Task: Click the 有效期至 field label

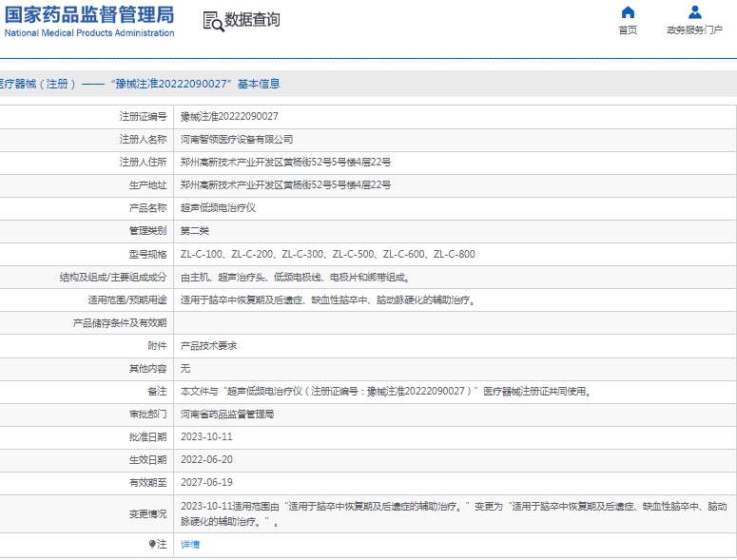Action: pos(147,482)
